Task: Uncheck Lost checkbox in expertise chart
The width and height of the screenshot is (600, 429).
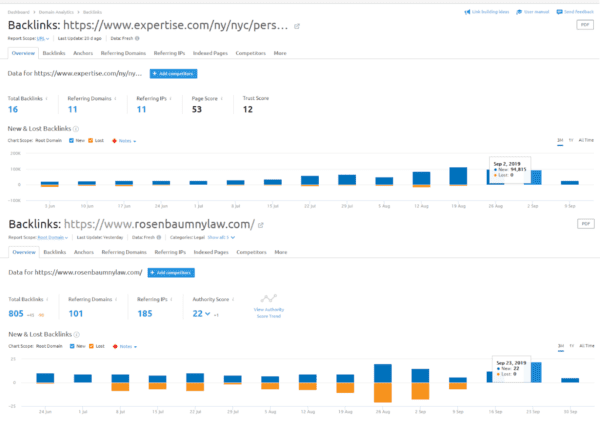Action: click(91, 140)
